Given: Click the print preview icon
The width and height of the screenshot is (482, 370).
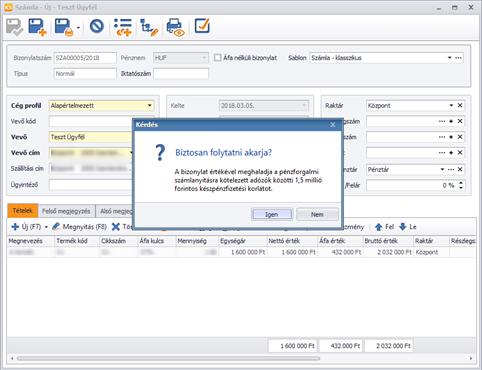Looking at the screenshot, I should point(175,27).
